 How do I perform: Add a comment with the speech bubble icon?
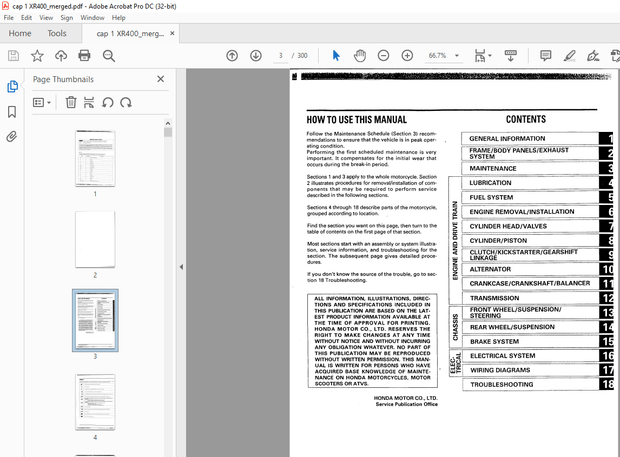pos(546,56)
